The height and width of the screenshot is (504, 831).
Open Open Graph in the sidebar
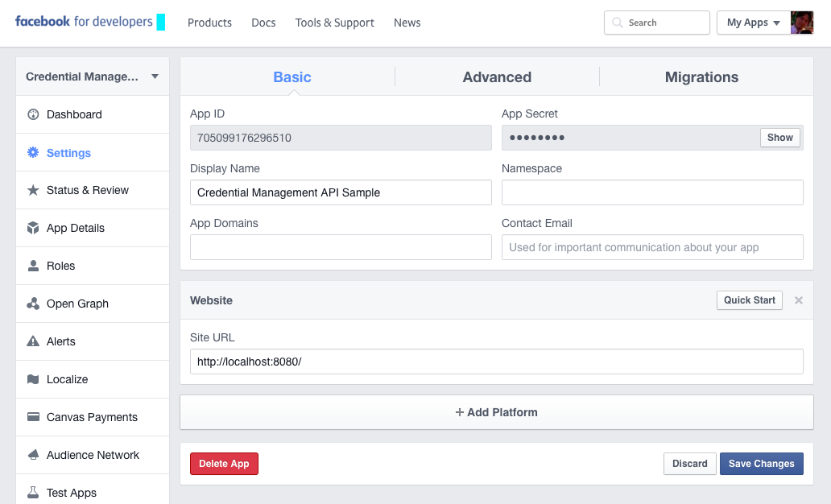click(93, 304)
